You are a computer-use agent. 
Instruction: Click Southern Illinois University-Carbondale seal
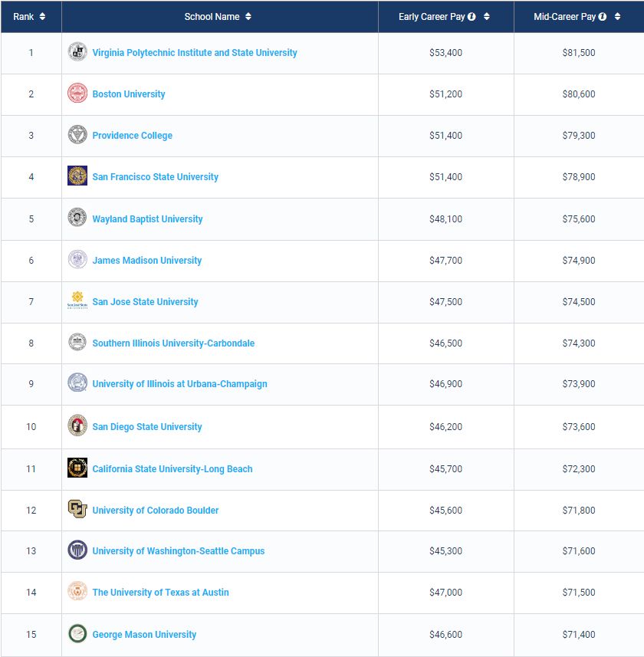[x=77, y=342]
